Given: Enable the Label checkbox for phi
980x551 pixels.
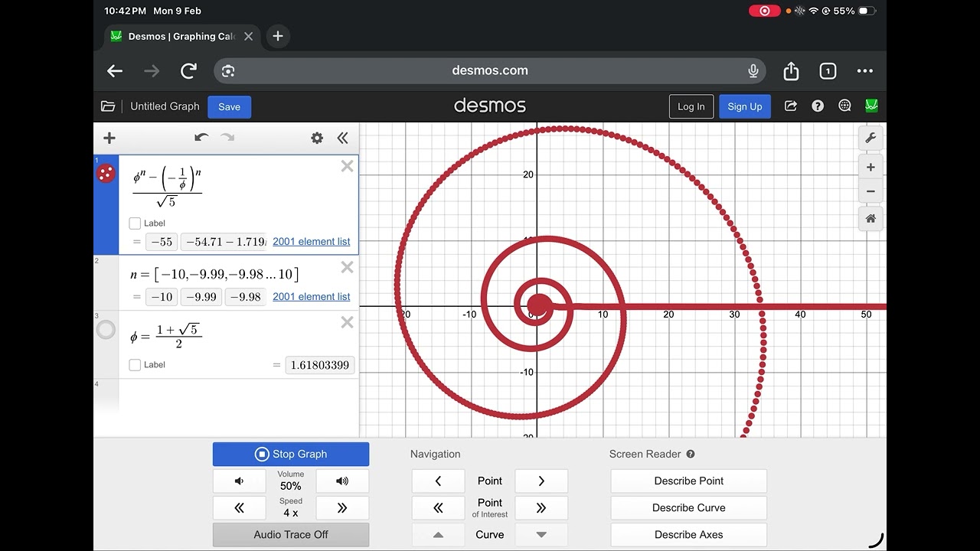Looking at the screenshot, I should tap(135, 365).
